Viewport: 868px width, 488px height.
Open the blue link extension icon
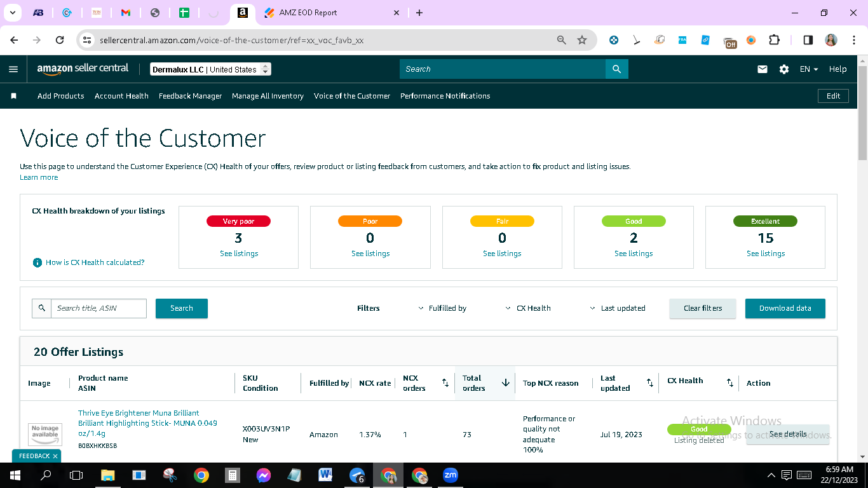coord(705,40)
